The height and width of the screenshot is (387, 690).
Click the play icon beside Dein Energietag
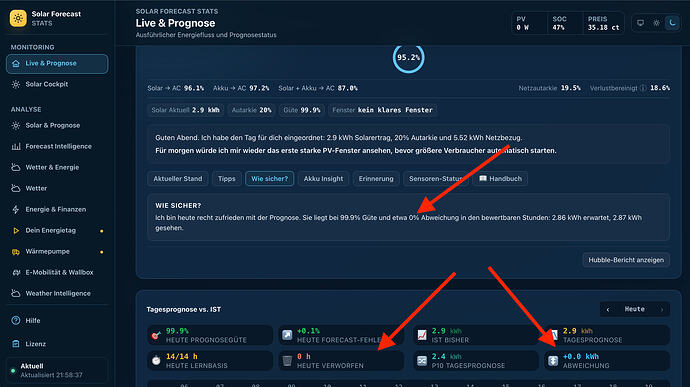coord(16,230)
